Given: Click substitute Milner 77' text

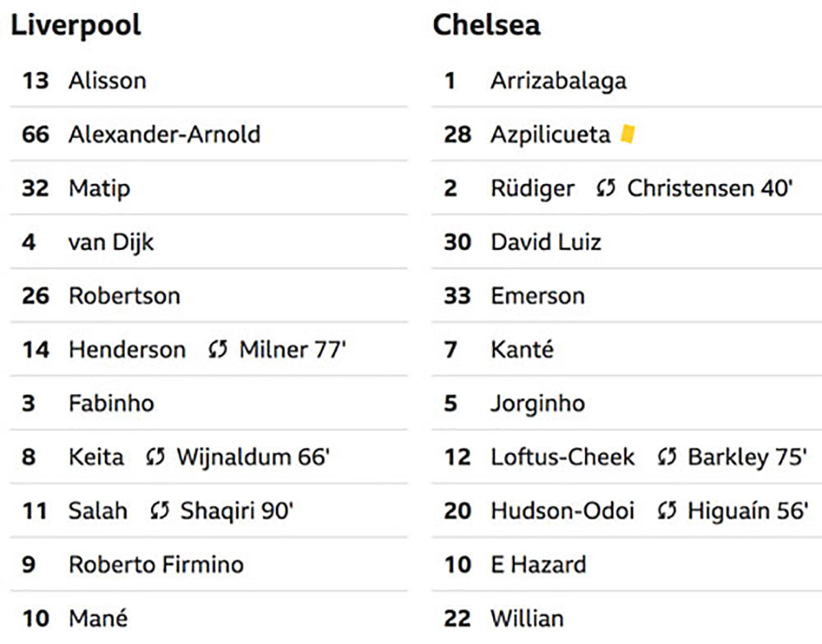Looking at the screenshot, I should 293,349.
